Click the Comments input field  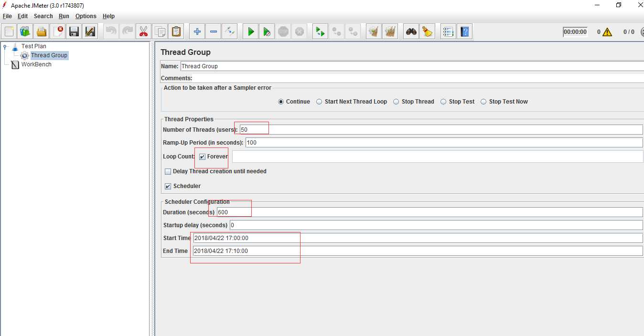click(x=418, y=79)
